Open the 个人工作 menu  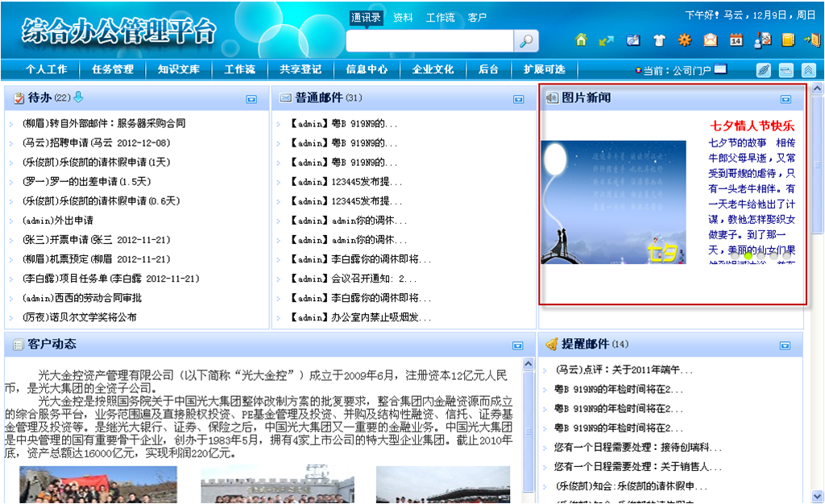coord(46,69)
